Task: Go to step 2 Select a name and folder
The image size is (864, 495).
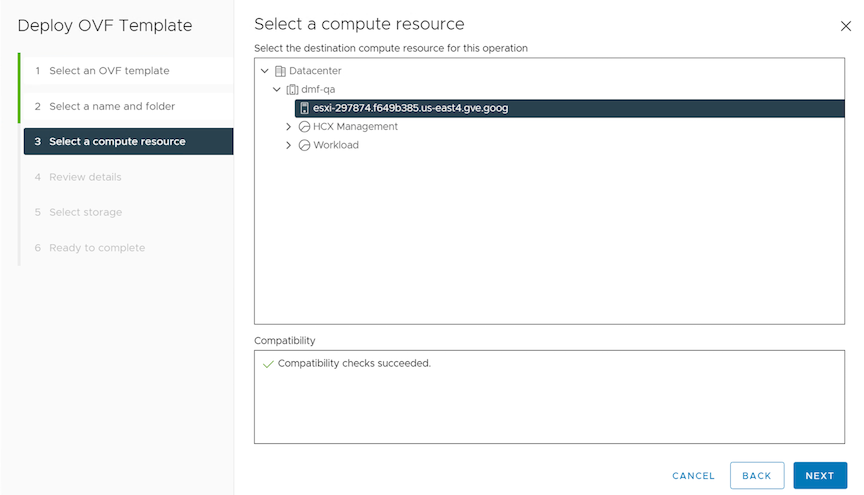Action: click(x=128, y=106)
